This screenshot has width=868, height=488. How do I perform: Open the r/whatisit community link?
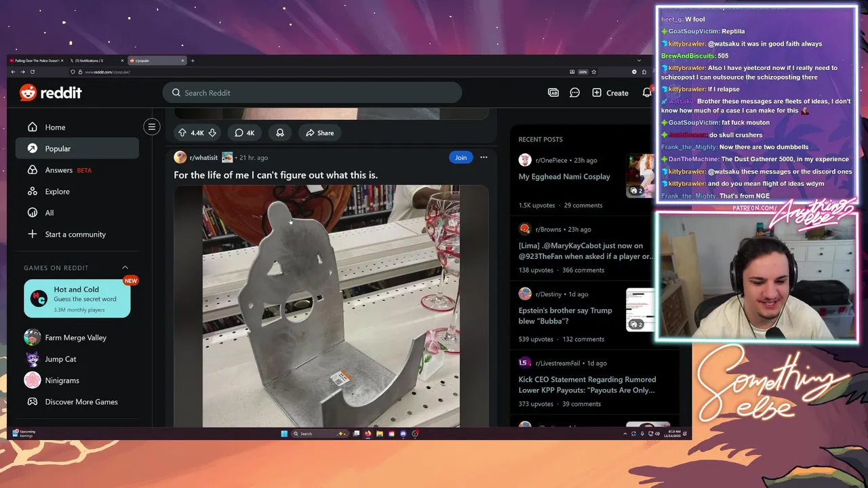pos(203,157)
